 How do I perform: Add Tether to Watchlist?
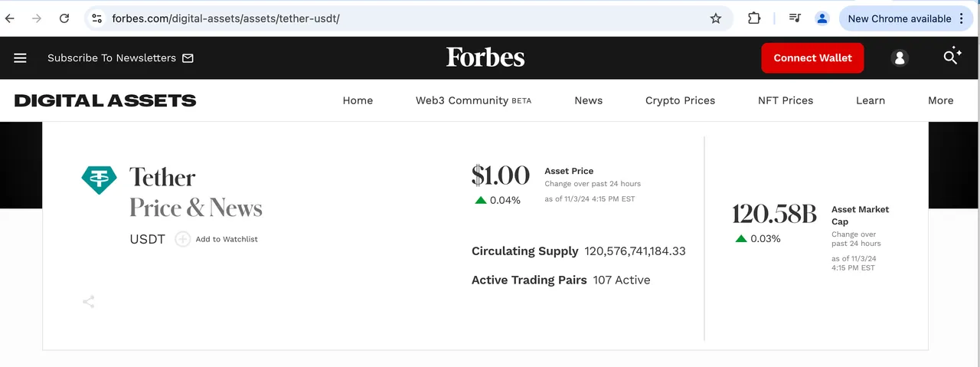click(x=217, y=239)
